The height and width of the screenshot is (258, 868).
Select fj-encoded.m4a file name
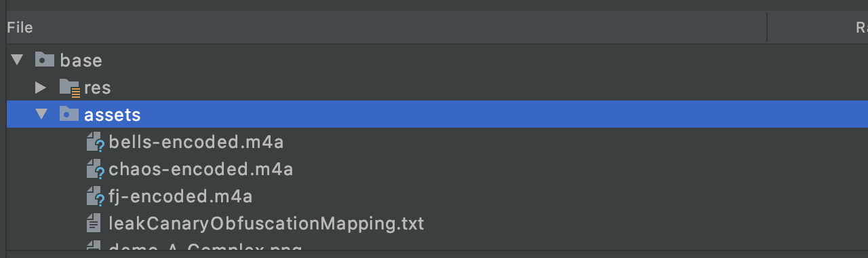click(180, 197)
